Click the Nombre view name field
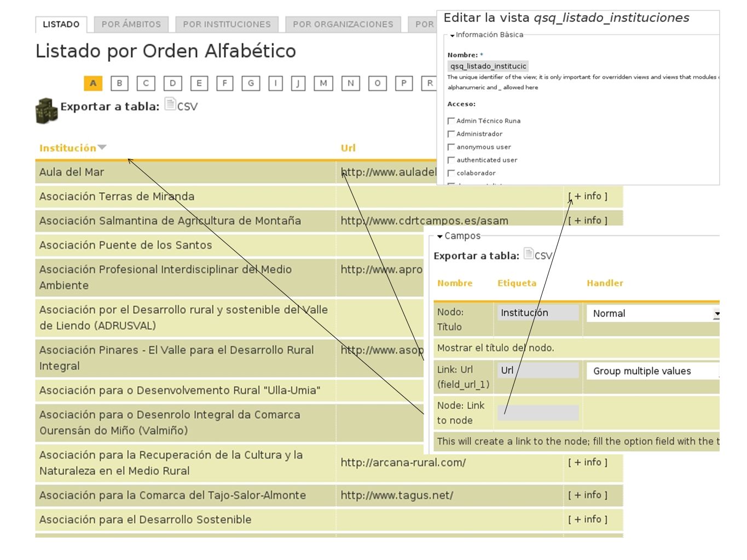This screenshot has height=560, width=747. [x=488, y=66]
